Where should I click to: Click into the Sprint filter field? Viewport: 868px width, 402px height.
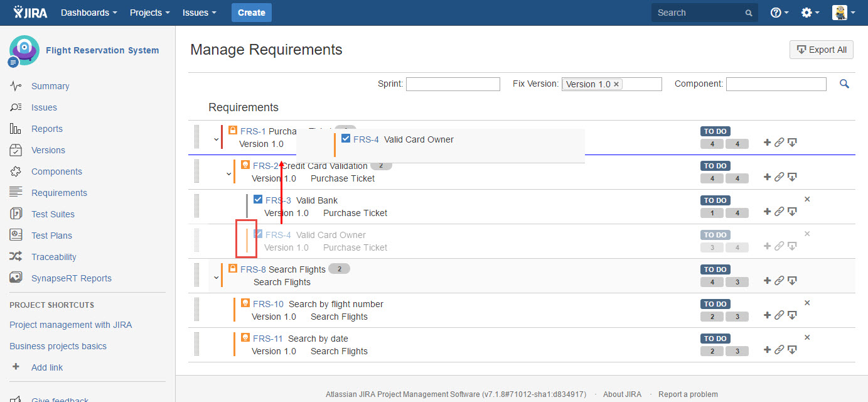click(453, 84)
